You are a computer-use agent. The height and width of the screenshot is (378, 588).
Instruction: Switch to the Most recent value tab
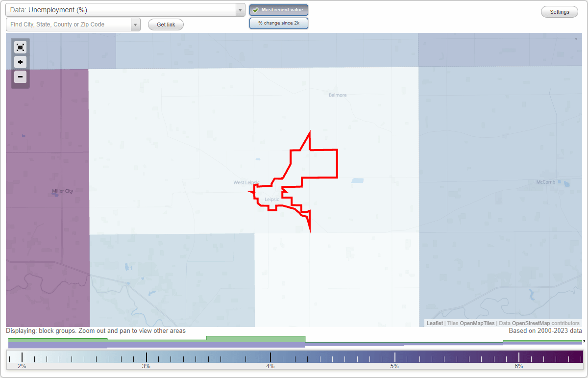pyautogui.click(x=278, y=9)
